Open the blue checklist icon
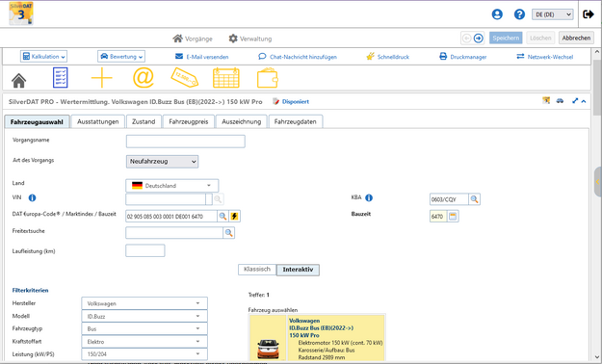602x364 pixels. (x=61, y=78)
